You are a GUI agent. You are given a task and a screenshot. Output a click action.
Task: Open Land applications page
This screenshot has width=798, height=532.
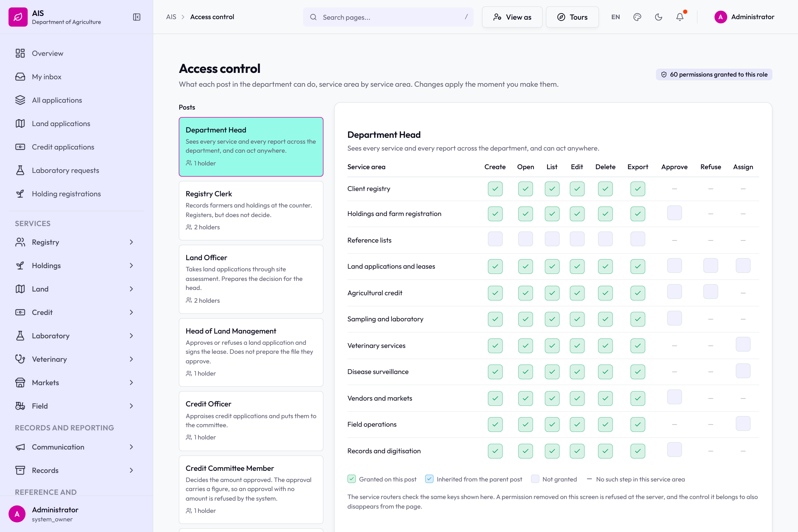point(76,123)
